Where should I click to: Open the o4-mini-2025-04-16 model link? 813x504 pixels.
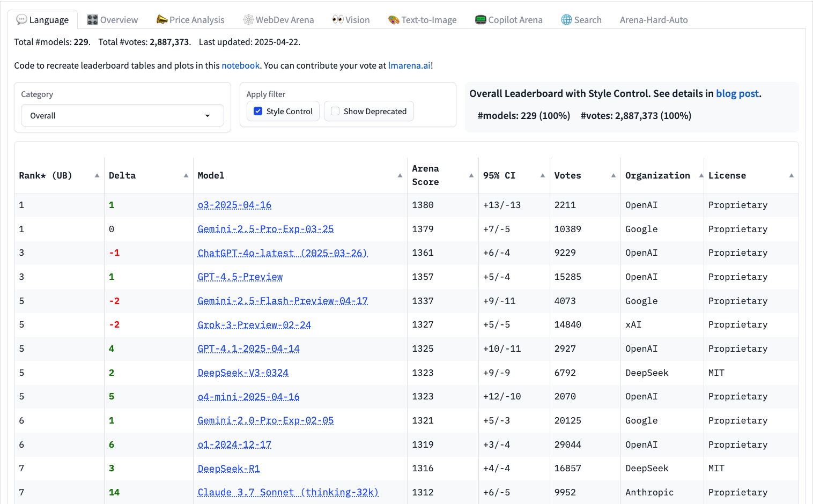tap(248, 397)
